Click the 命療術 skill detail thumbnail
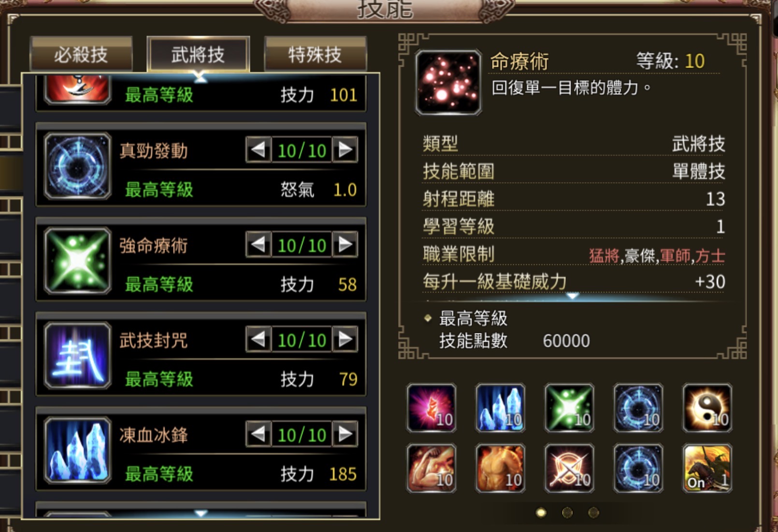This screenshot has height=532, width=778. [448, 82]
